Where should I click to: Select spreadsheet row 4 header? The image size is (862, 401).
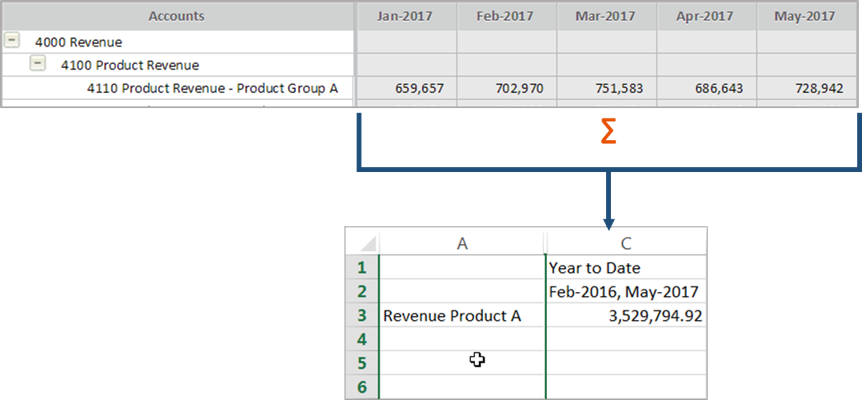pyautogui.click(x=362, y=339)
